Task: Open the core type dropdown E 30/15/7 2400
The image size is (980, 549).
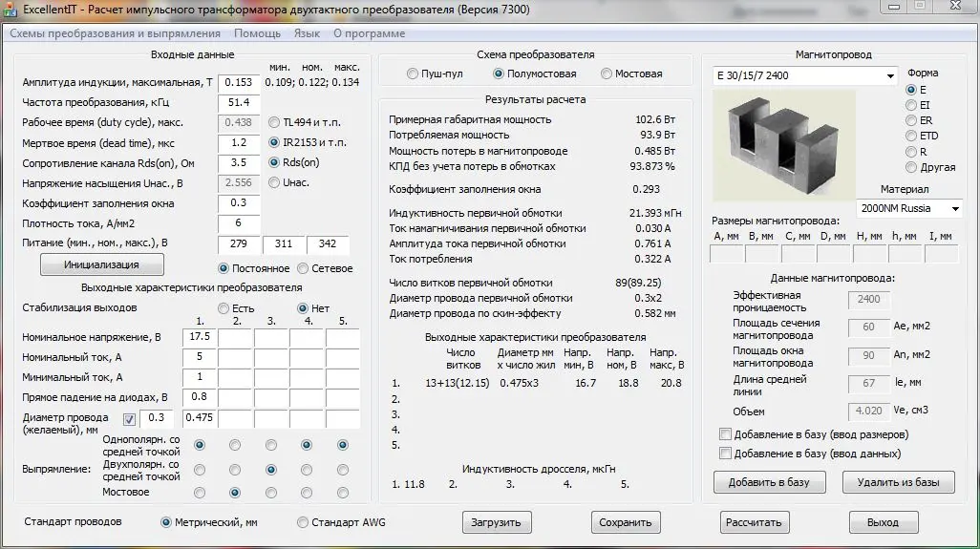Action: [x=805, y=75]
